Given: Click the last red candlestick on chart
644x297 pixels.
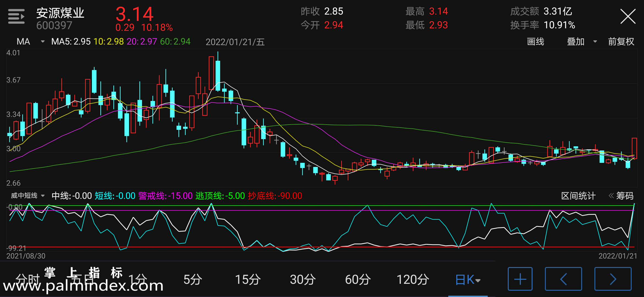Looking at the screenshot, I should 634,148.
